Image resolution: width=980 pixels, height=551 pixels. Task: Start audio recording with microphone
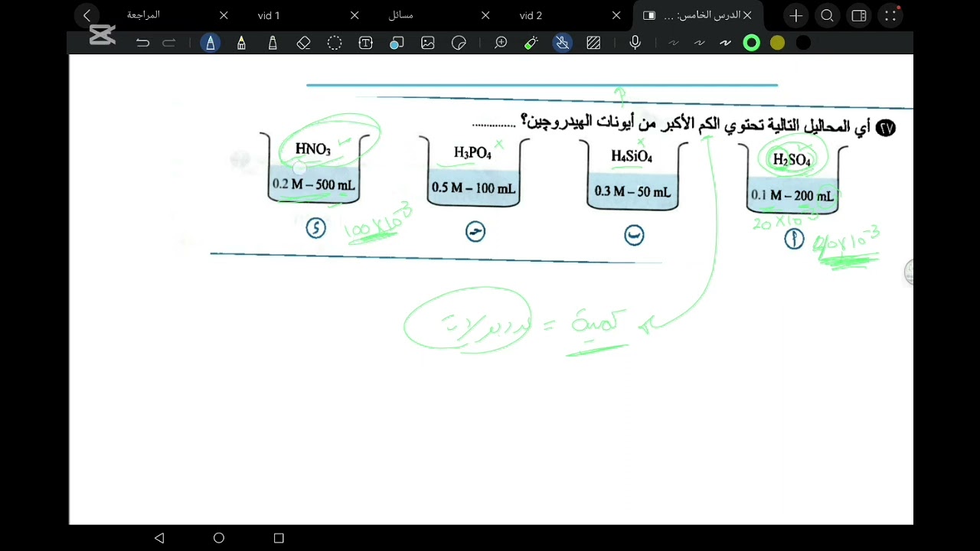pyautogui.click(x=635, y=43)
